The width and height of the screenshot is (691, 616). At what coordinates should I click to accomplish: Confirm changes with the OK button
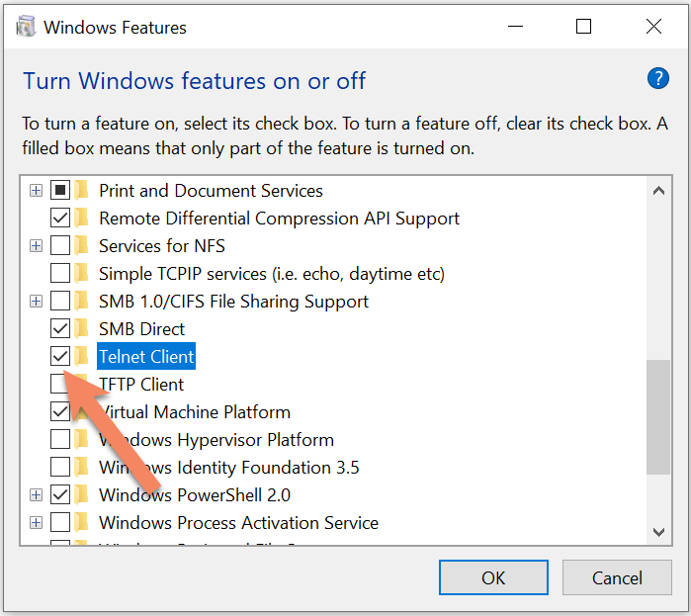[493, 577]
